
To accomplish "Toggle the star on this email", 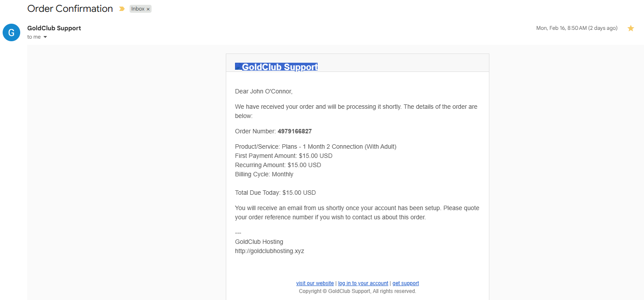I will [630, 28].
